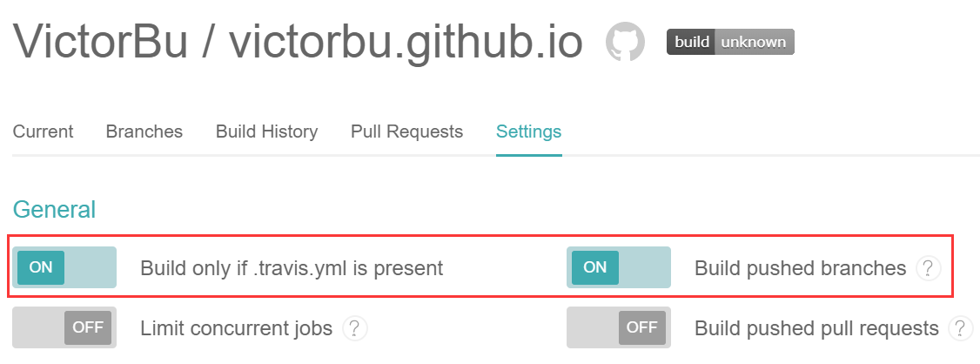
Task: Go to the Current tab
Action: click(x=44, y=131)
